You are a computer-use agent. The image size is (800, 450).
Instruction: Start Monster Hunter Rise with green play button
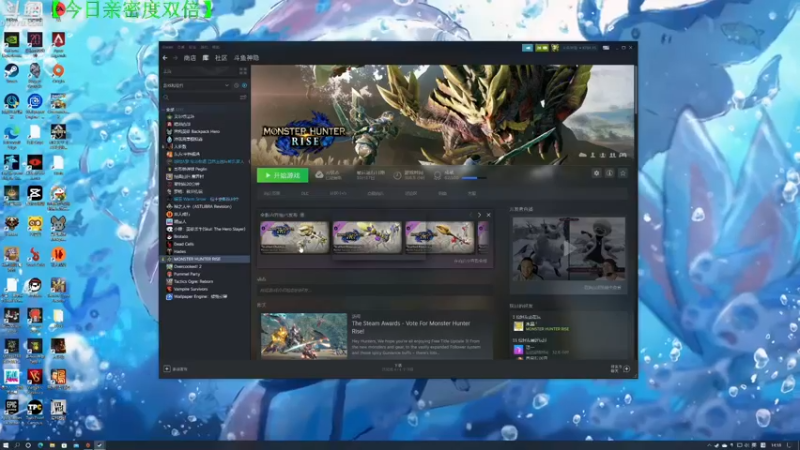pyautogui.click(x=283, y=176)
